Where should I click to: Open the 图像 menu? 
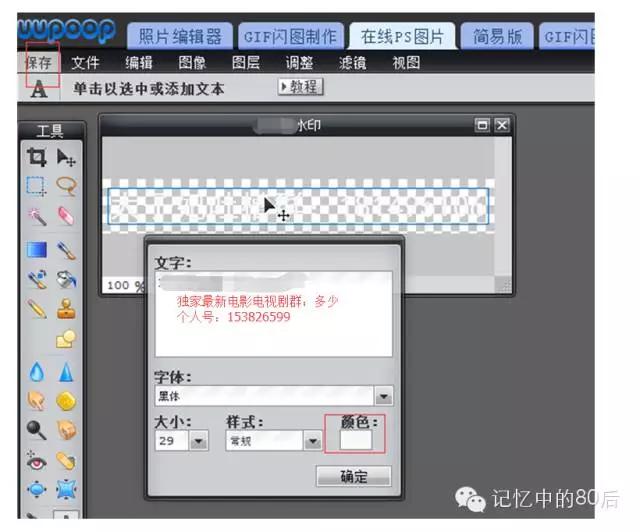tap(192, 63)
